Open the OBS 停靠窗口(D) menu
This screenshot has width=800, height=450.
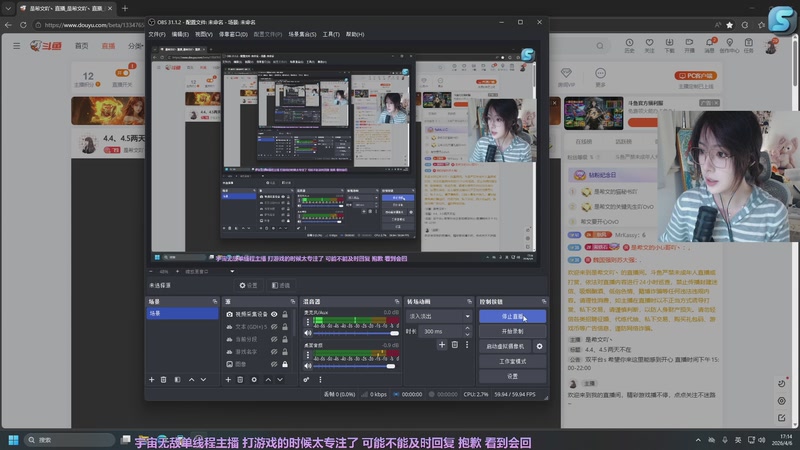(x=233, y=35)
